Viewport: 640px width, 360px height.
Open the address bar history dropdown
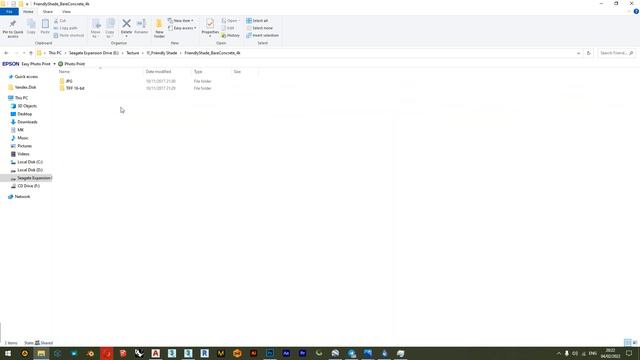[578, 53]
